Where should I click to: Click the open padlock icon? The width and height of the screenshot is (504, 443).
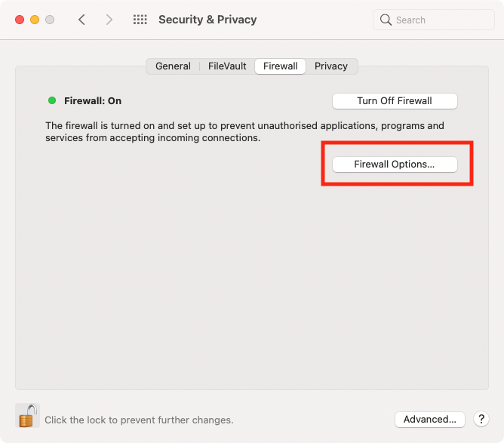point(27,415)
